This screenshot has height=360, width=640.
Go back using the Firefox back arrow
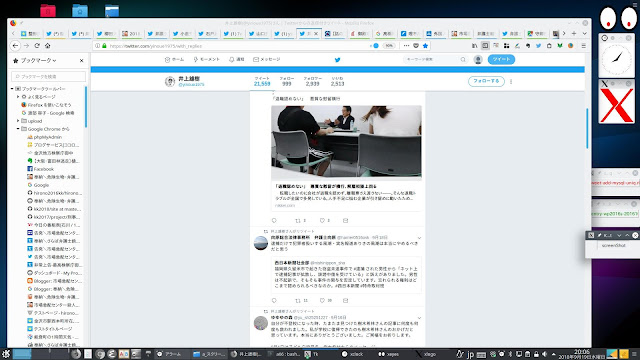coord(16,46)
